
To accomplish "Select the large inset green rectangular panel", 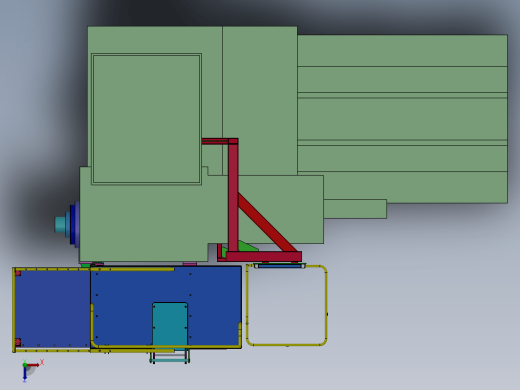I will point(146,119).
